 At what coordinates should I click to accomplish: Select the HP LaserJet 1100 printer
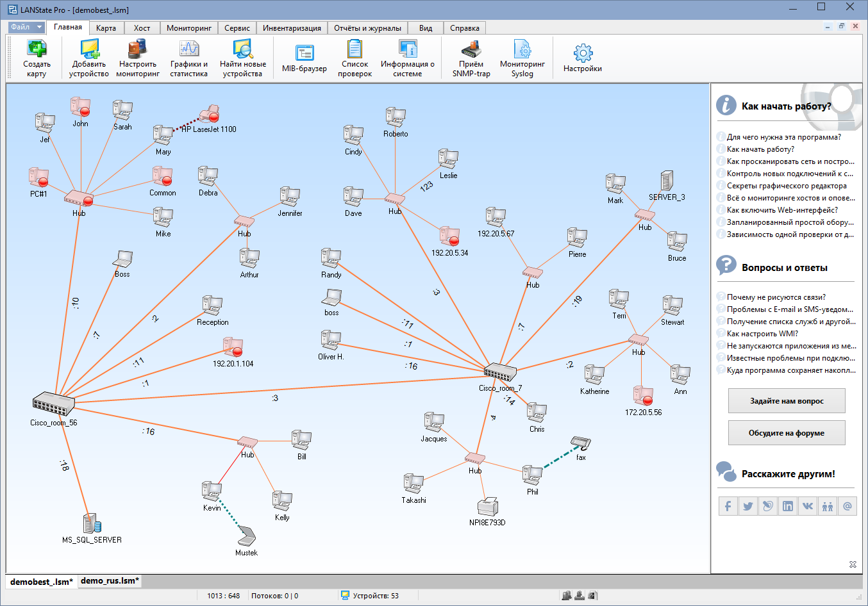[x=210, y=114]
